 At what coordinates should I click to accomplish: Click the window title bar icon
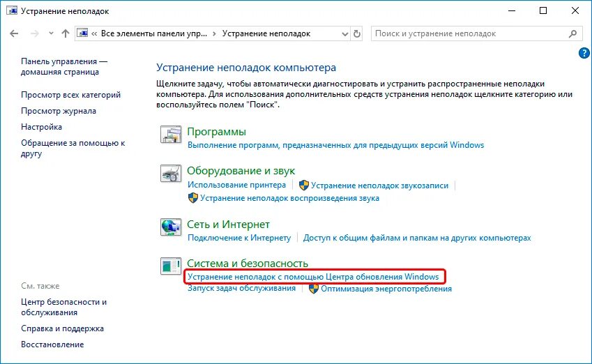[x=12, y=10]
